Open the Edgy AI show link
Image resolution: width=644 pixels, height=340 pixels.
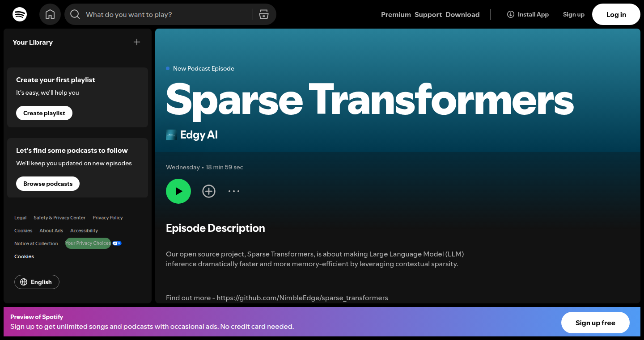[x=199, y=135]
